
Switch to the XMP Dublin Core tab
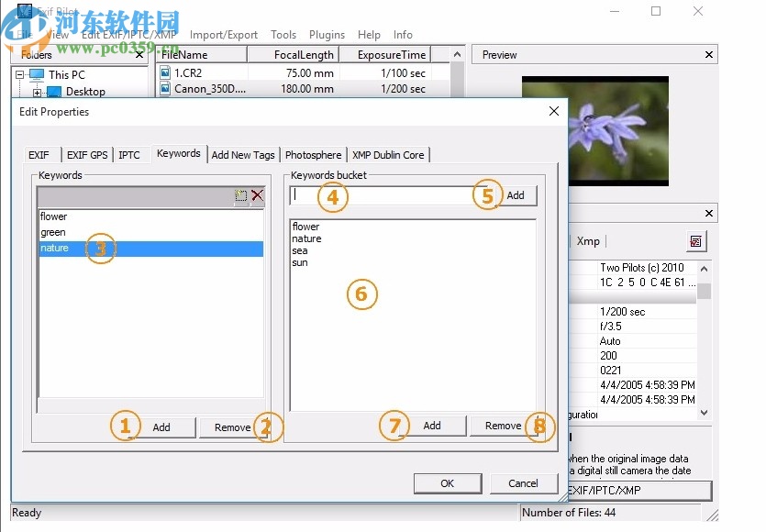[388, 154]
